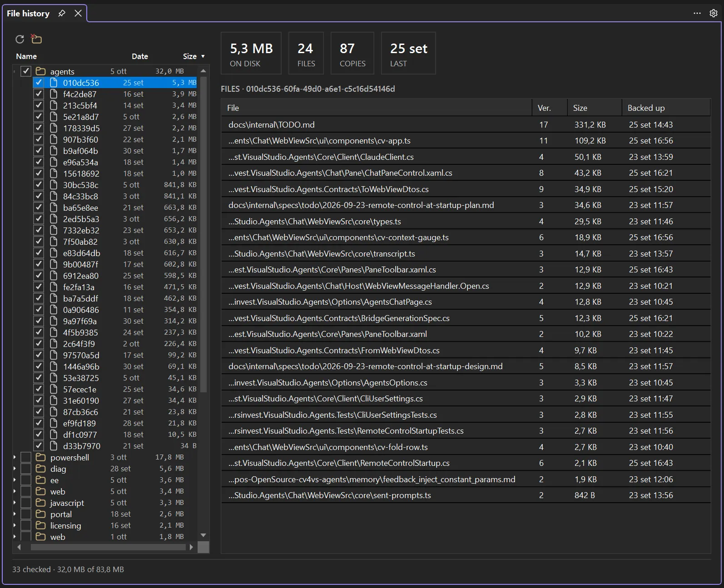Close the File history tab
The image size is (724, 588).
(78, 13)
